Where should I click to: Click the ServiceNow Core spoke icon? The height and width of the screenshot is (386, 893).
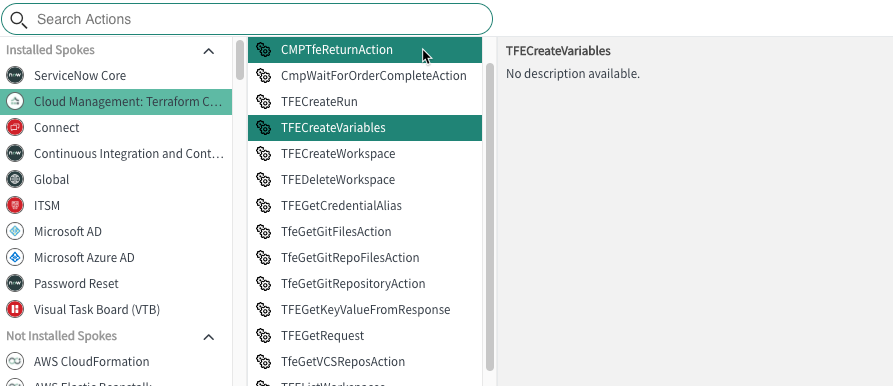(x=15, y=75)
